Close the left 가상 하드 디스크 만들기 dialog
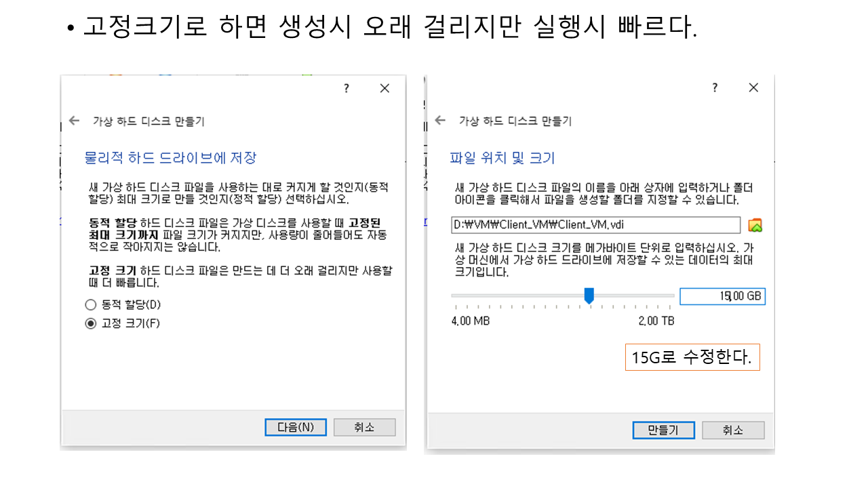 384,88
